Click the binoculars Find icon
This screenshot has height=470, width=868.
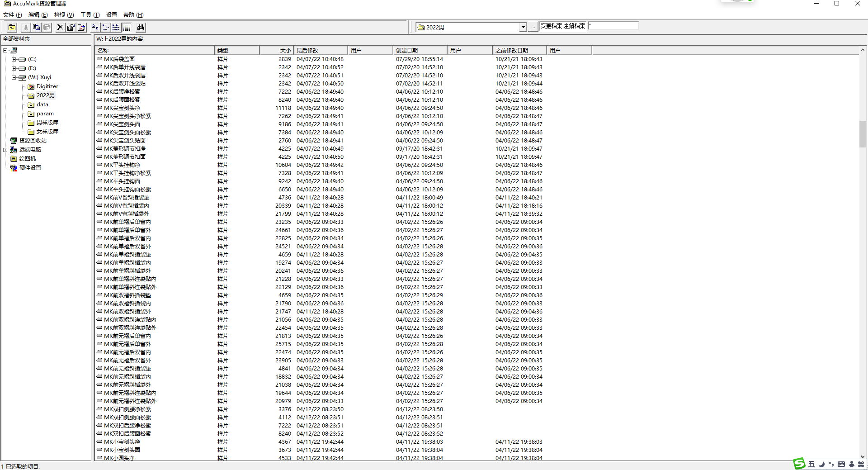pos(141,28)
